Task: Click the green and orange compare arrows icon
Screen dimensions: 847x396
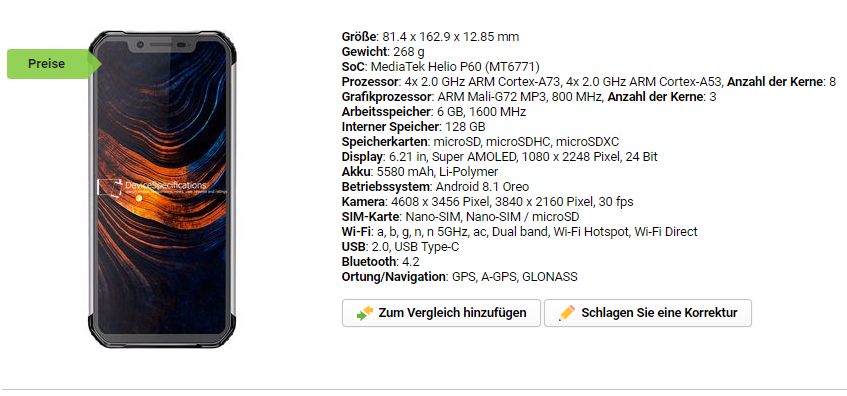Action: point(365,313)
